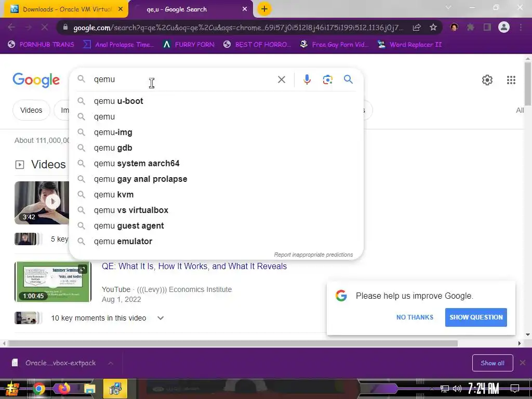Click the blue search magnifier button
The height and width of the screenshot is (399, 532).
348,79
